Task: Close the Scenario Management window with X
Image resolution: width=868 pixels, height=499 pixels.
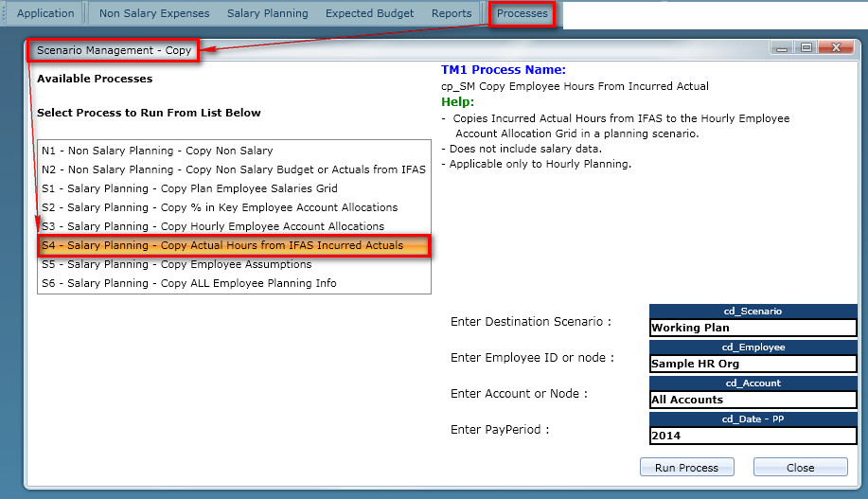Action: pyautogui.click(x=837, y=48)
